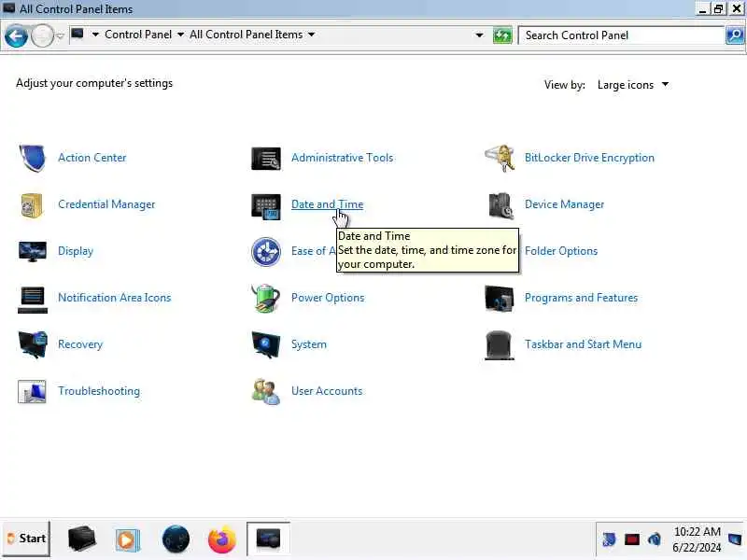The height and width of the screenshot is (560, 747).
Task: Open the Display monitor icon
Action: point(33,251)
